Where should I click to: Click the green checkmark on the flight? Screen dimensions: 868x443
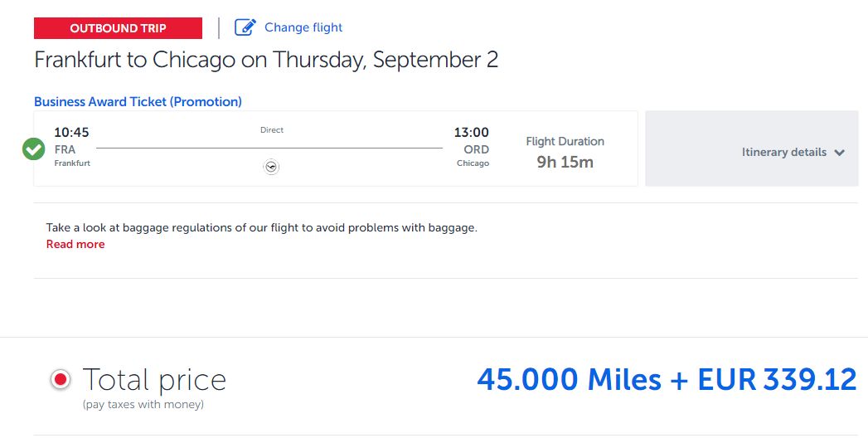coord(33,149)
